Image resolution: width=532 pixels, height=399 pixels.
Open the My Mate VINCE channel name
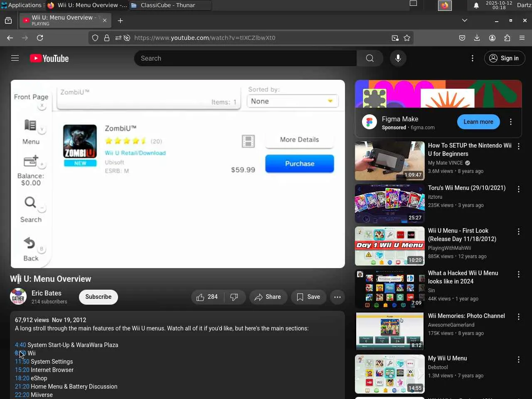coord(445,163)
